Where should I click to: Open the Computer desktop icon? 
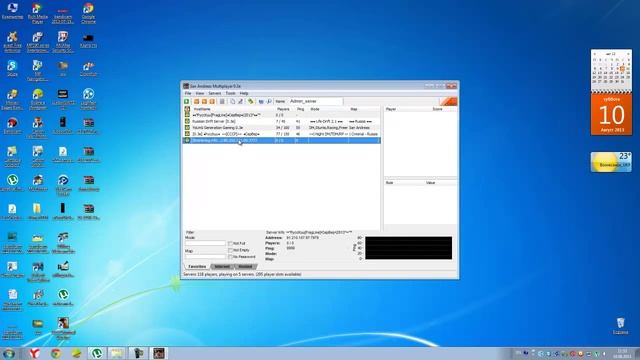tap(12, 11)
